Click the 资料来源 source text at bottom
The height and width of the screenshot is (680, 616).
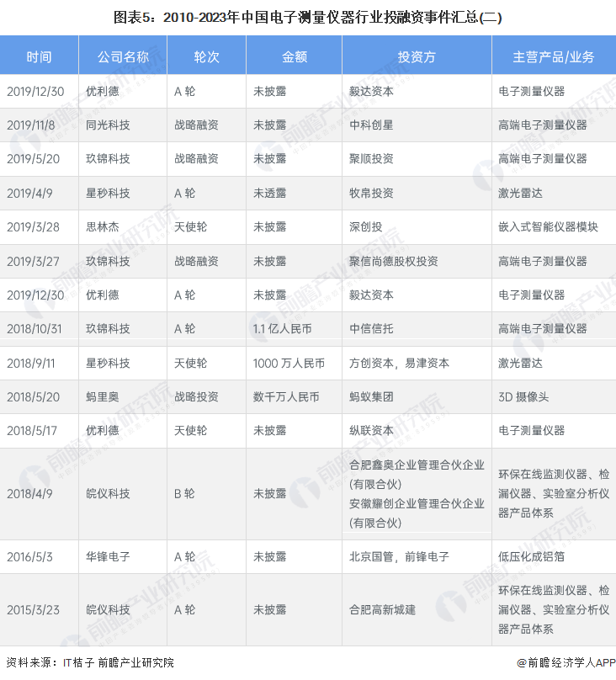[x=89, y=663]
